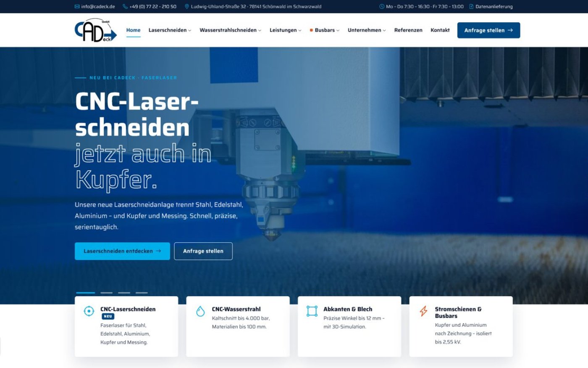588x368 pixels.
Task: Click the CADeck GmbH logo
Action: click(x=96, y=30)
